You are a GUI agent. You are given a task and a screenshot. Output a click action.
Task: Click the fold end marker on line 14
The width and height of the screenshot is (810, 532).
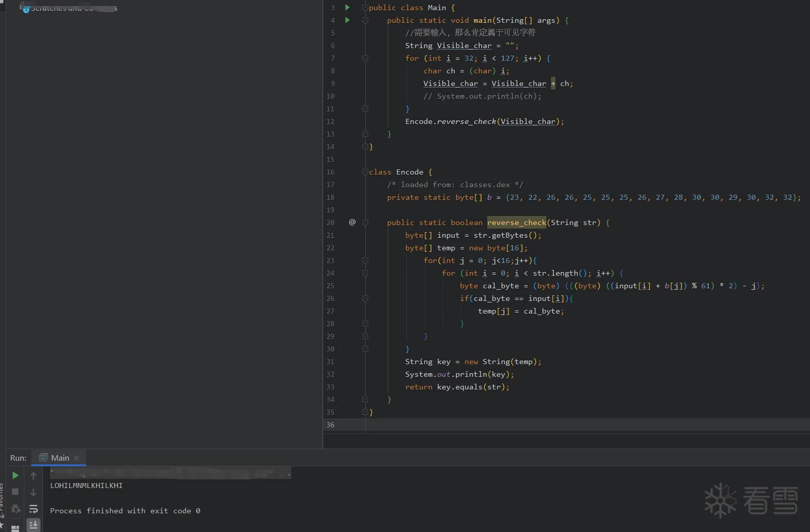click(365, 147)
